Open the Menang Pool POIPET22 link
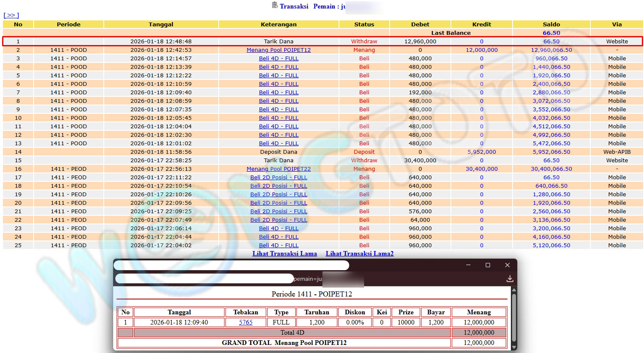 click(279, 169)
